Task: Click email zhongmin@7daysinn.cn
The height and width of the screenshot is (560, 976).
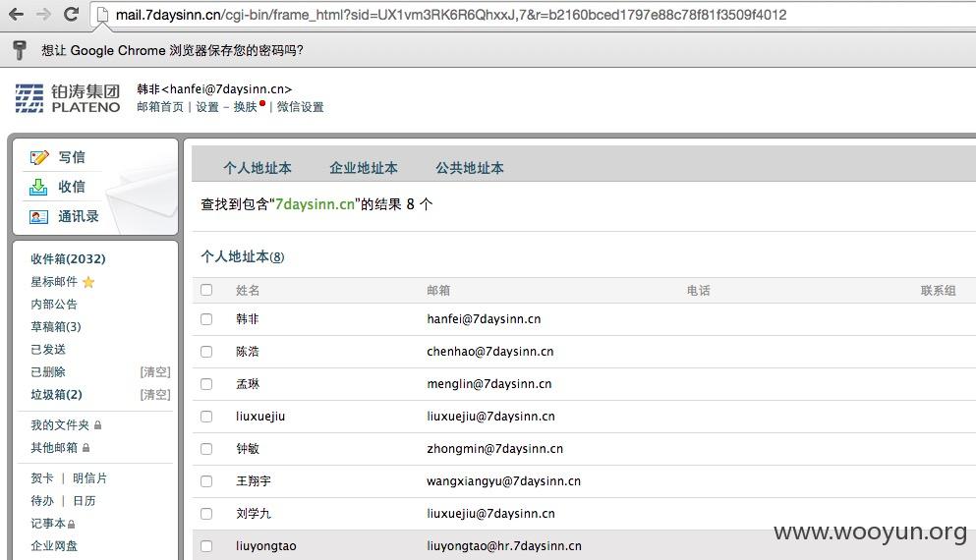Action: [494, 449]
